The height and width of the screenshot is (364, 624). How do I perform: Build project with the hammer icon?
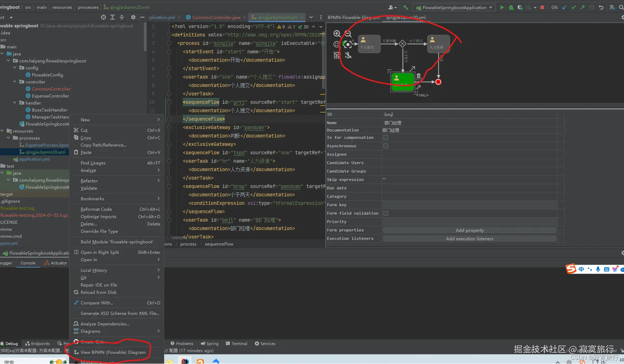pos(405,7)
